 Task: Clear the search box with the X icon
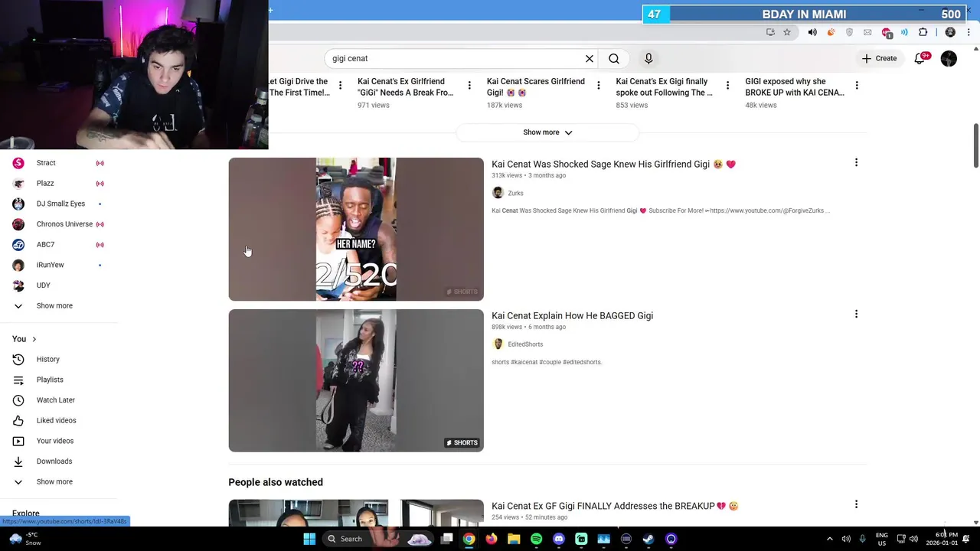point(590,58)
